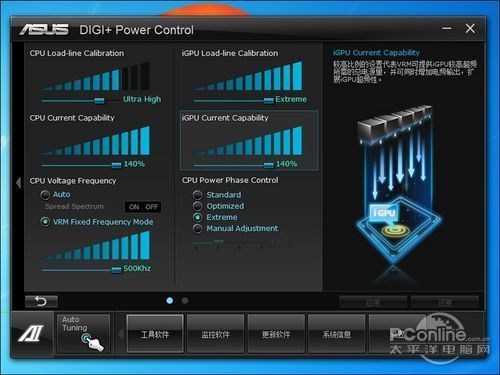Go to the second page dot
The height and width of the screenshot is (375, 500).
pos(185,301)
